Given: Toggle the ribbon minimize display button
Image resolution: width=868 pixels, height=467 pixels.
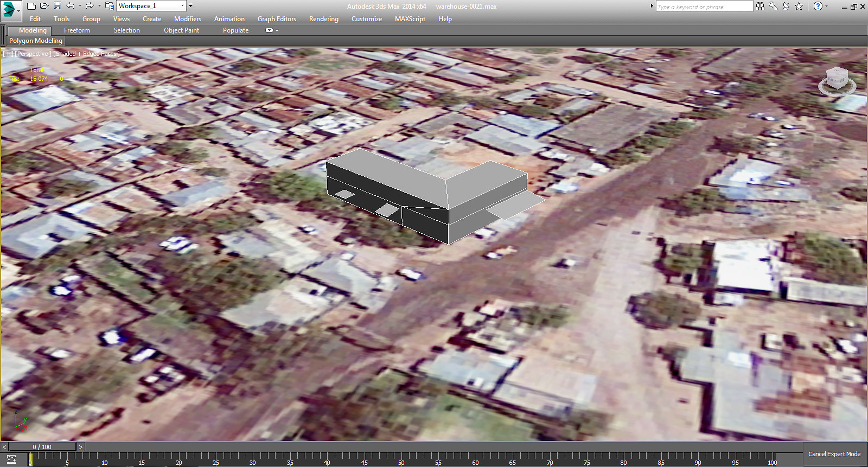Looking at the screenshot, I should [269, 30].
